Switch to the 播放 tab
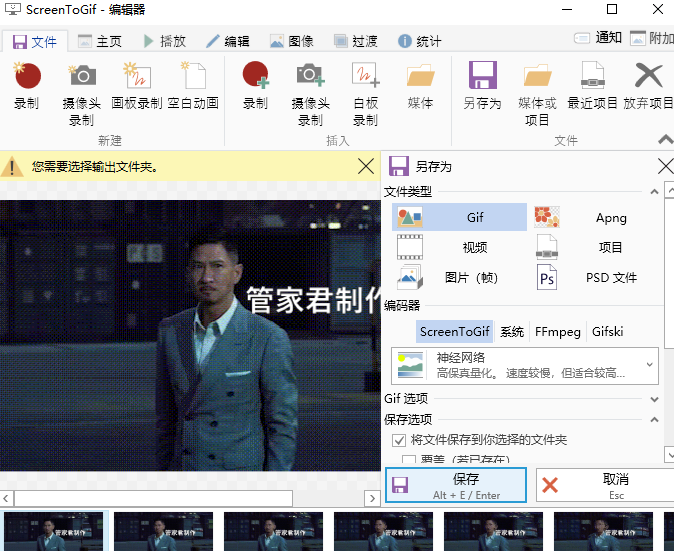This screenshot has width=674, height=551. (x=164, y=41)
